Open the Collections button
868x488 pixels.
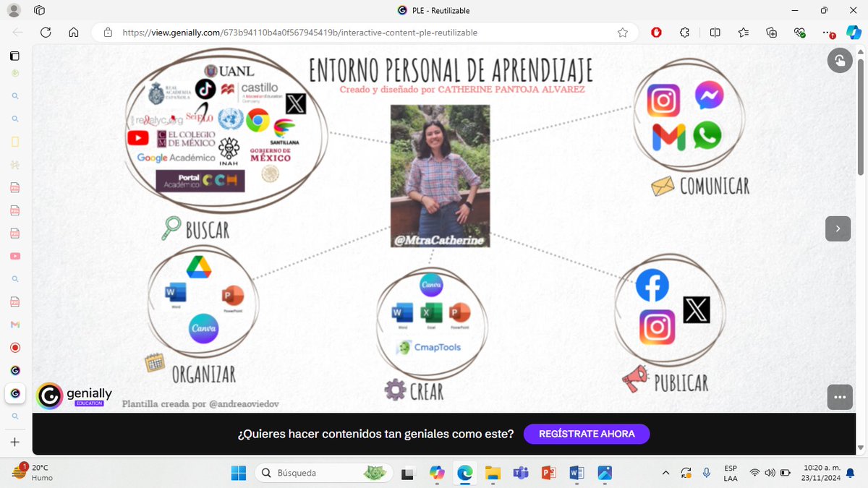772,33
